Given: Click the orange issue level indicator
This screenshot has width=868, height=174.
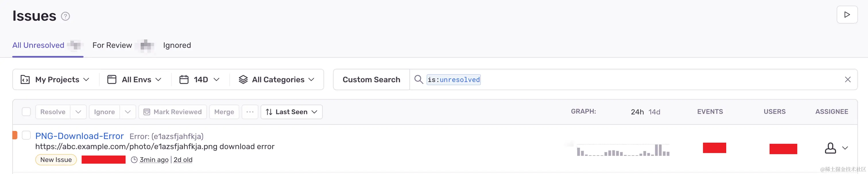Looking at the screenshot, I should click(x=15, y=135).
